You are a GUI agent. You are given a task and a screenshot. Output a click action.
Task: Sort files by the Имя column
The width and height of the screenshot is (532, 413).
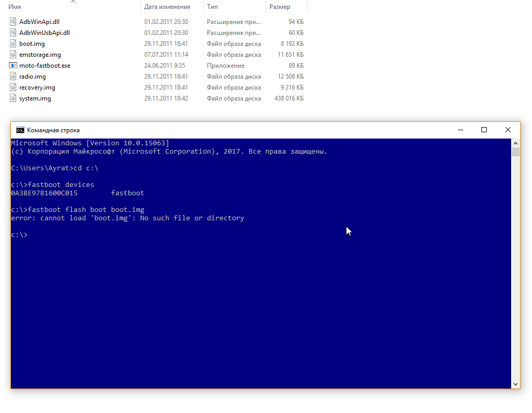[15, 7]
